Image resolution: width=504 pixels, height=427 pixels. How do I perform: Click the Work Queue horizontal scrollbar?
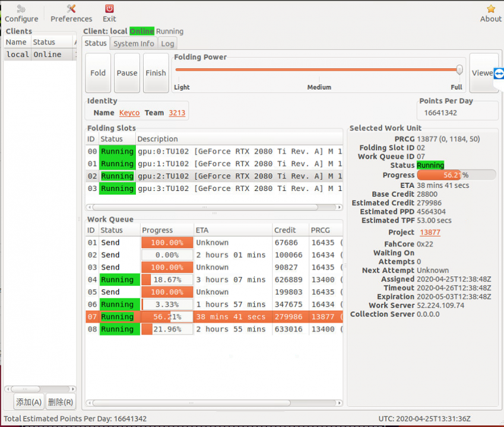point(191,403)
